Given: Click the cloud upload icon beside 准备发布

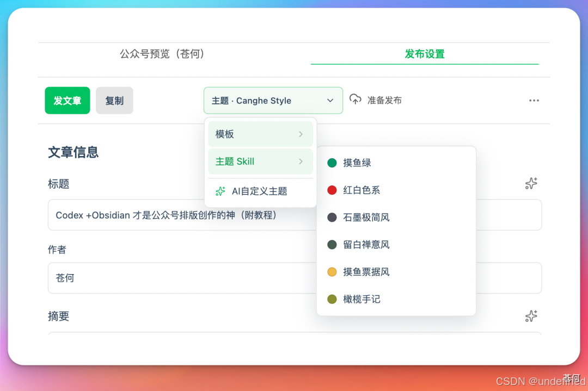Looking at the screenshot, I should coord(355,100).
